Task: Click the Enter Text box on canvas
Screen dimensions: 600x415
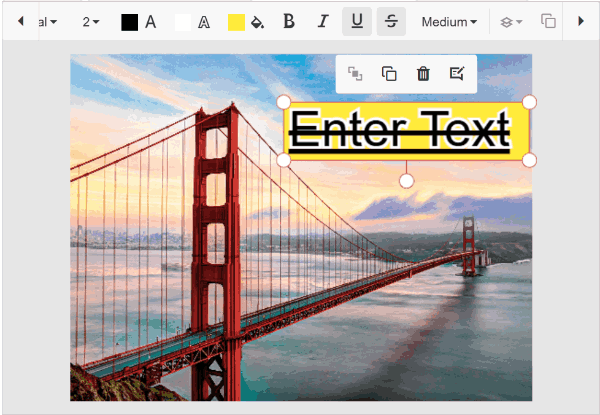Action: [406, 130]
